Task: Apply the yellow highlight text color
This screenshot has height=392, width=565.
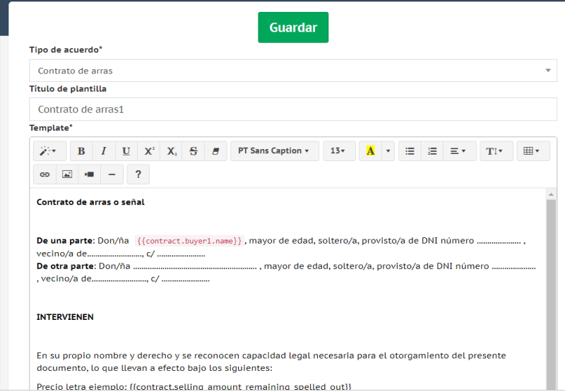Action: click(x=370, y=151)
